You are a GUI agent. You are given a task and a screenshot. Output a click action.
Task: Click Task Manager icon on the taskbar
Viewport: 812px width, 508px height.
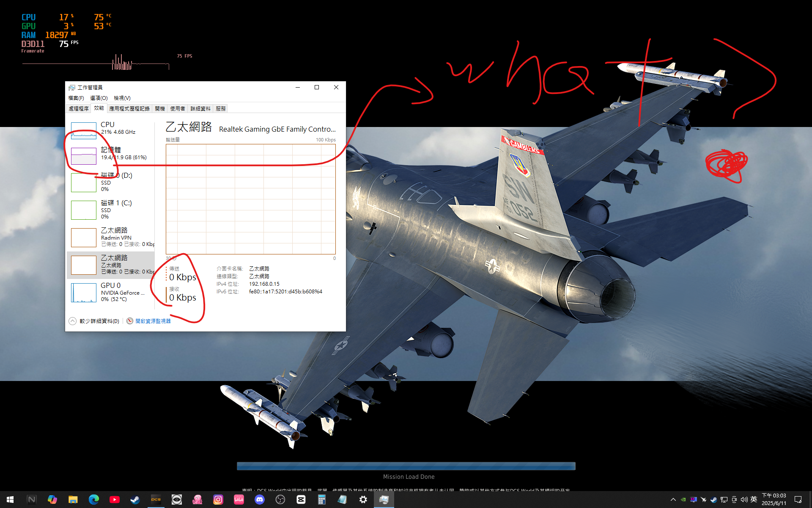[384, 500]
